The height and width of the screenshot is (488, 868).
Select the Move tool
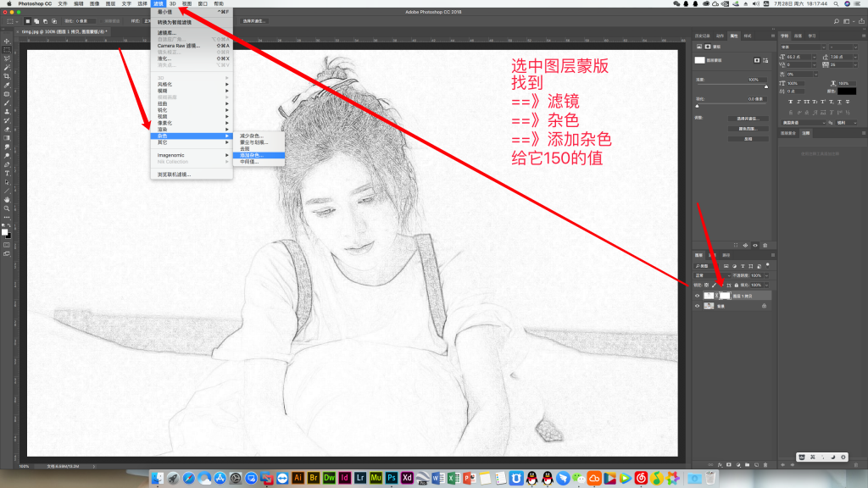click(x=7, y=42)
